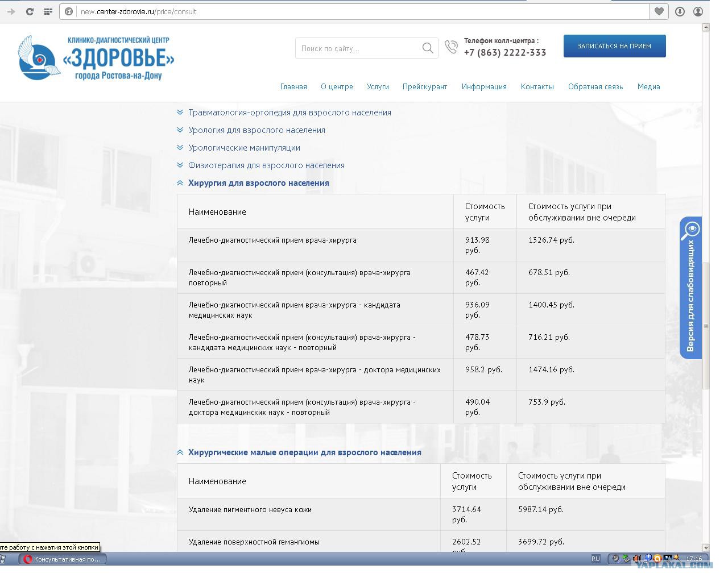Reload the page with the refresh icon
728x582 pixels.
[x=30, y=11]
